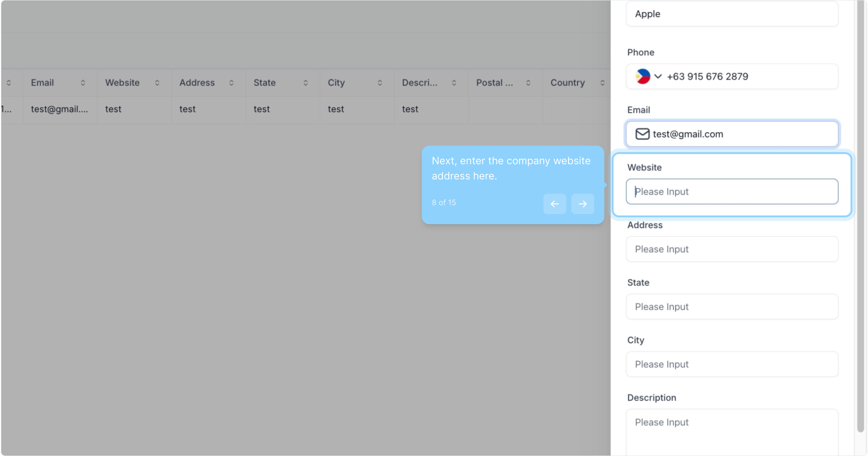The image size is (868, 456).
Task: Sort by the Address column
Action: [231, 83]
